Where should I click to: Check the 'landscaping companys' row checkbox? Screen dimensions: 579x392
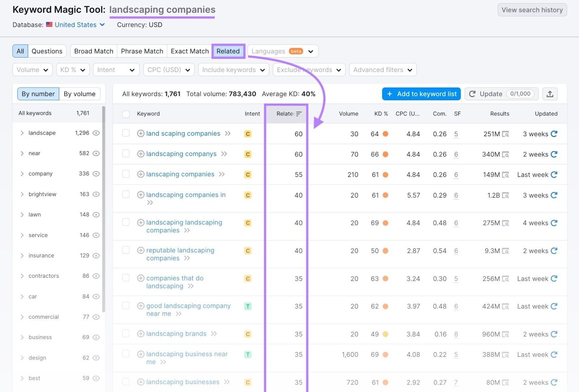pos(126,154)
